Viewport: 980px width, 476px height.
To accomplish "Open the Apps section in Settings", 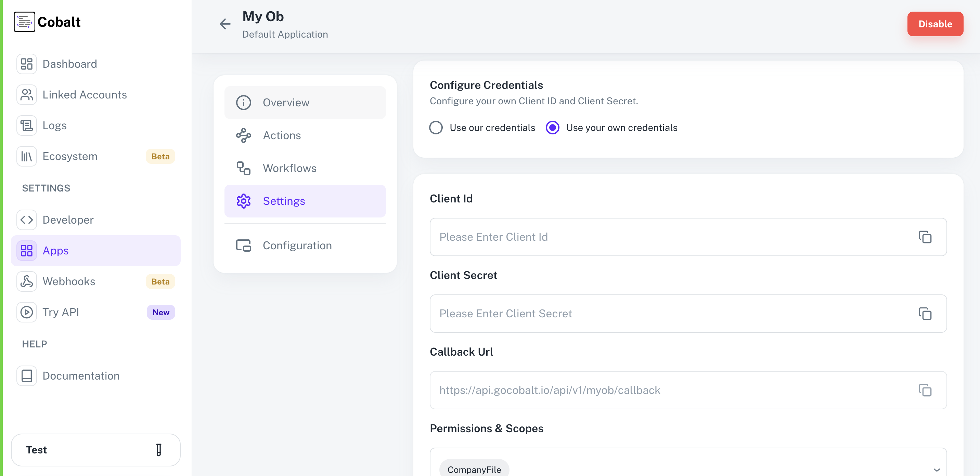I will [55, 250].
